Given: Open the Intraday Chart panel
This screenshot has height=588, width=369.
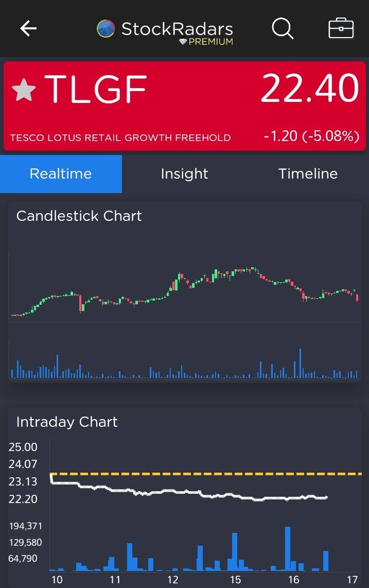Looking at the screenshot, I should pyautogui.click(x=67, y=422).
